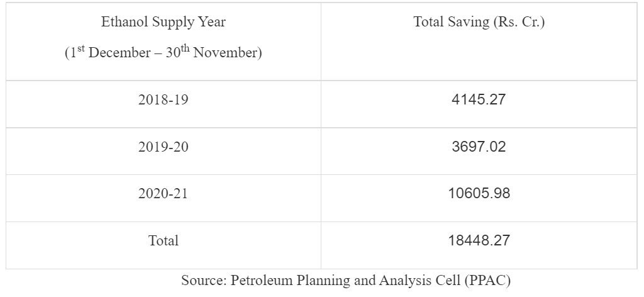The height and width of the screenshot is (297, 644).
Task: Click the word 'Petroleum' in the source line
Action: coord(261,280)
